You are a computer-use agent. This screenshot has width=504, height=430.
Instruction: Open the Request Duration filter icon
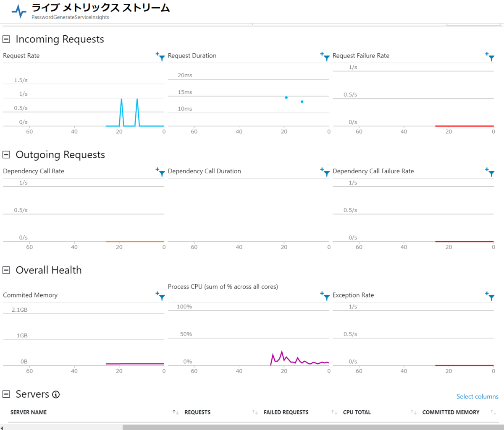coord(325,57)
